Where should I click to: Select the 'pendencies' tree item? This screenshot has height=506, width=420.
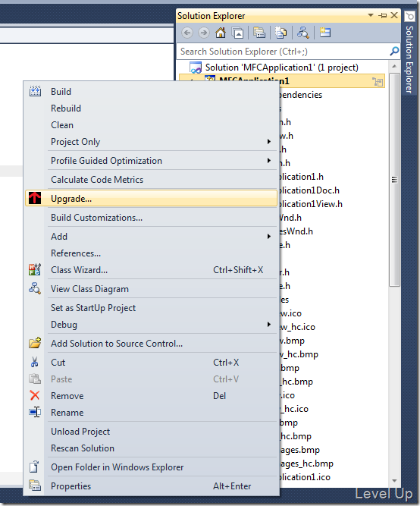point(301,95)
